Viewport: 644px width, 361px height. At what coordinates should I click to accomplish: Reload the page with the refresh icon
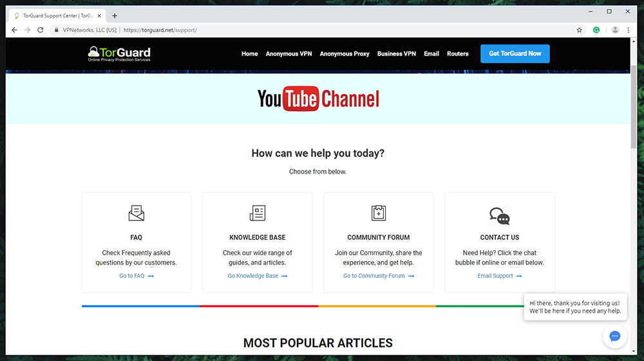pos(40,30)
